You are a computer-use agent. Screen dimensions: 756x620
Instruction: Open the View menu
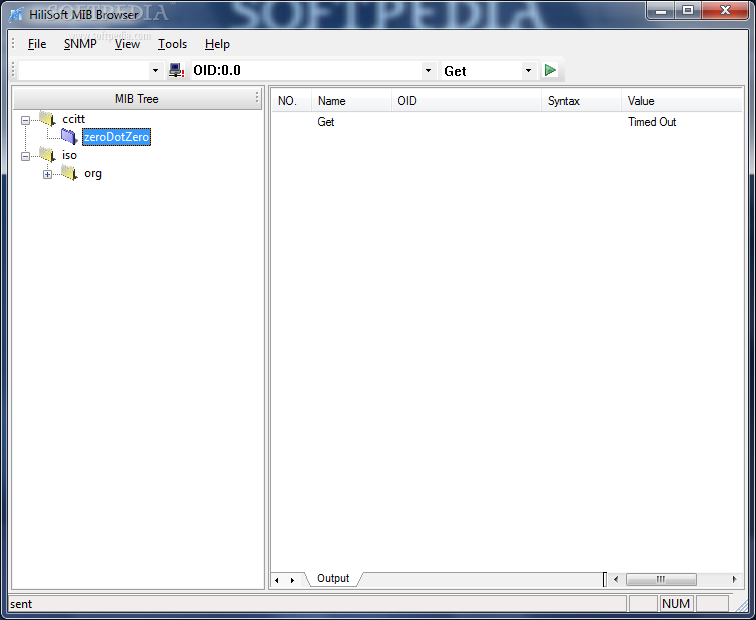[127, 44]
